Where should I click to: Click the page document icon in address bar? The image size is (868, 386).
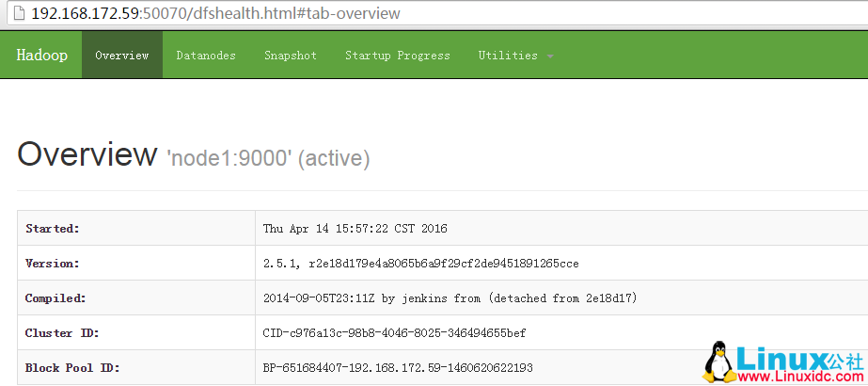point(19,13)
